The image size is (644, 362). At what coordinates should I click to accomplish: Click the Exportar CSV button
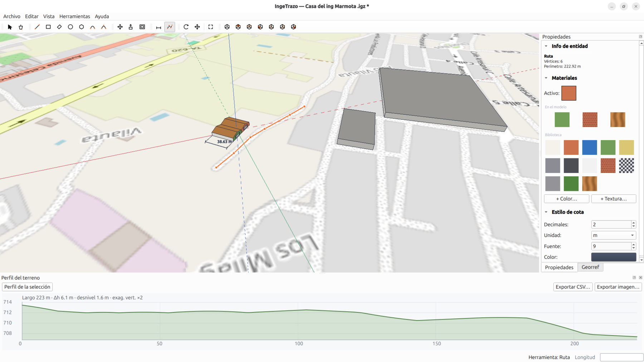[x=573, y=287]
